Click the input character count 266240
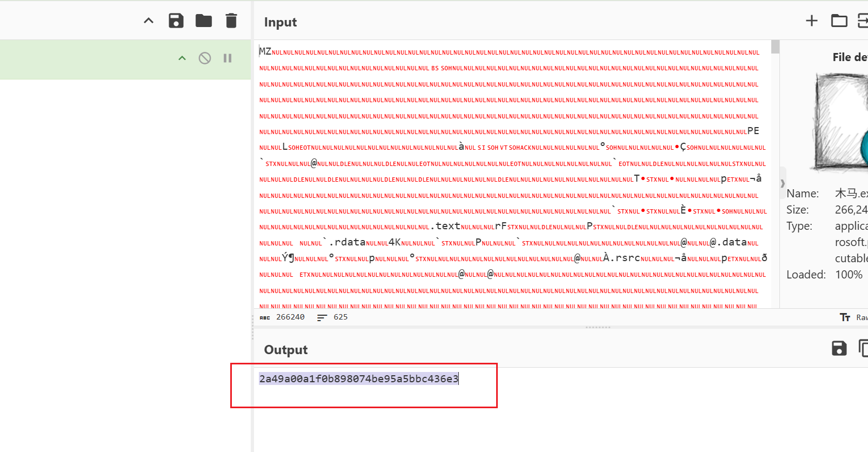The height and width of the screenshot is (452, 868). tap(290, 317)
